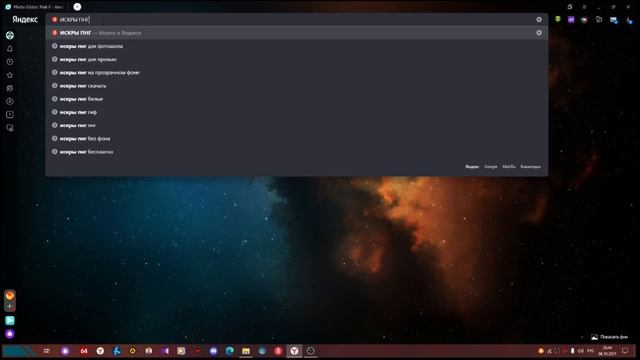
Task: Open Windows Task View on the taskbar
Action: tap(47, 351)
